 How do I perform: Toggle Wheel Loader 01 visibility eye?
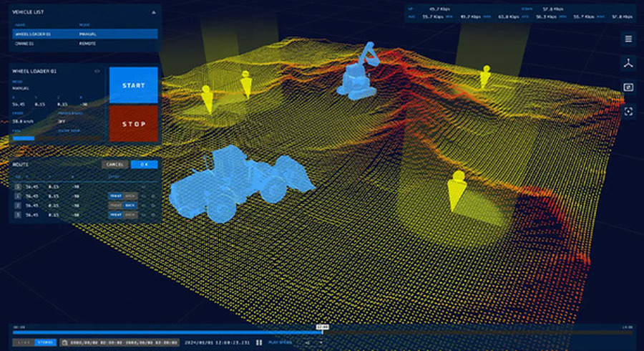tap(97, 72)
